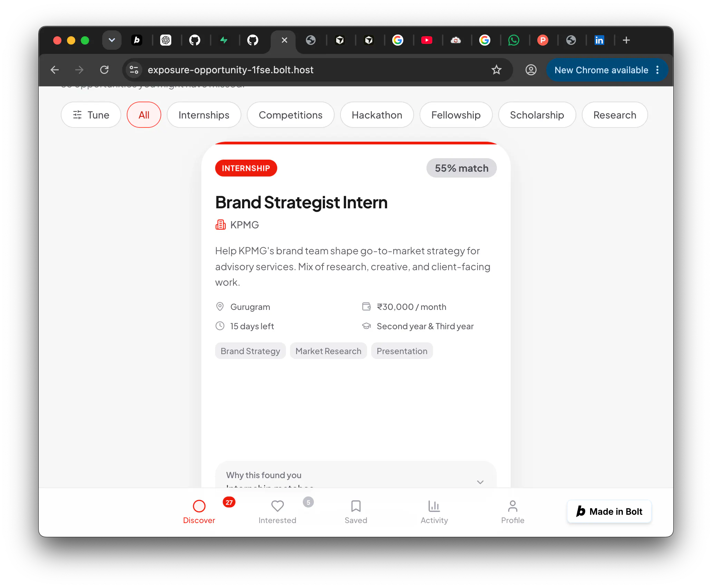Viewport: 712px width, 588px height.
Task: Click the location pin icon
Action: (x=220, y=307)
